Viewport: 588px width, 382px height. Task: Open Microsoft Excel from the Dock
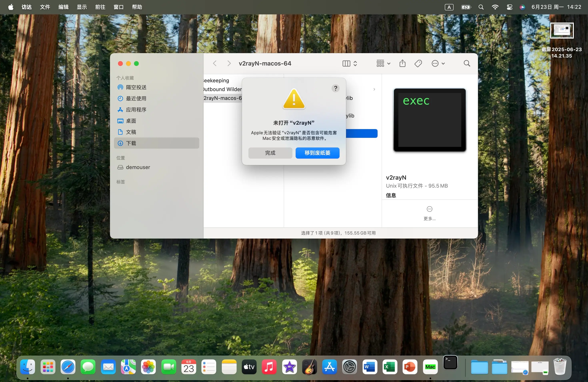coord(390,367)
